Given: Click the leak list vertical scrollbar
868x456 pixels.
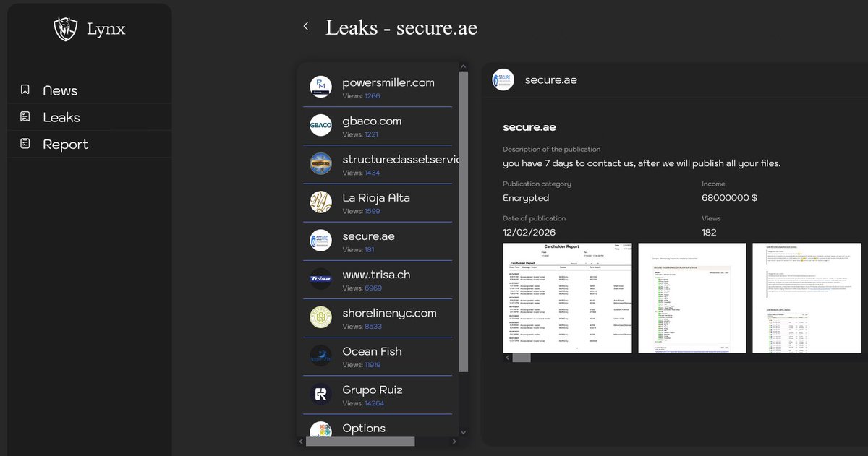Looking at the screenshot, I should click(x=464, y=220).
